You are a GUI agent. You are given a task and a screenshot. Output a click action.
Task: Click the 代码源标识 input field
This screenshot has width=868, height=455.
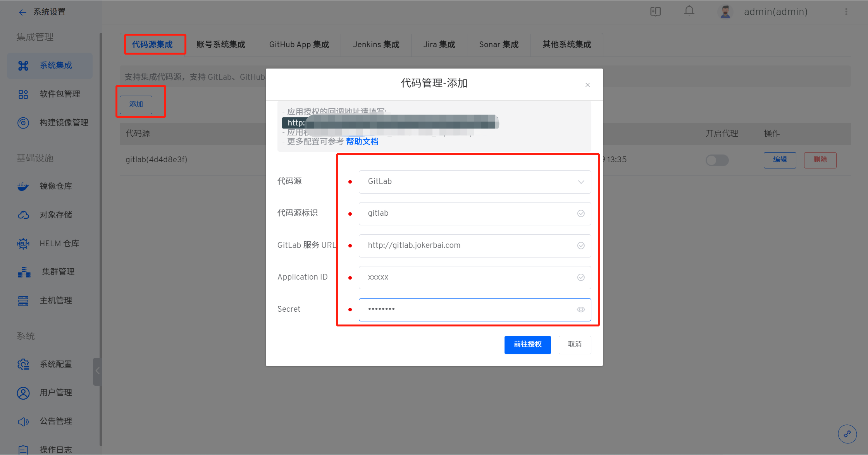475,213
